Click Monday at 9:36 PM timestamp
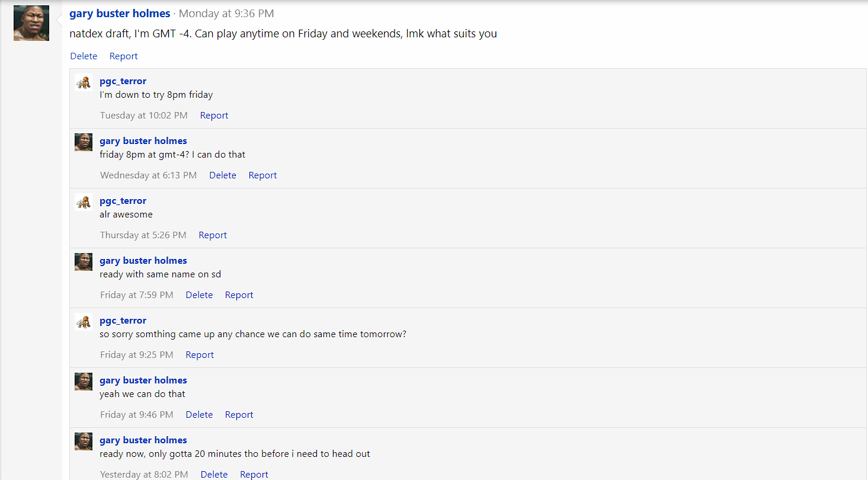 point(226,13)
